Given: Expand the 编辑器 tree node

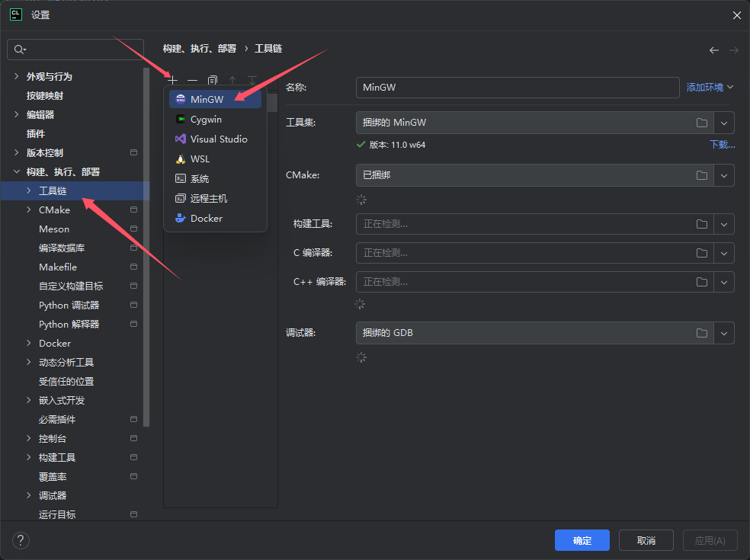Looking at the screenshot, I should (x=17, y=114).
